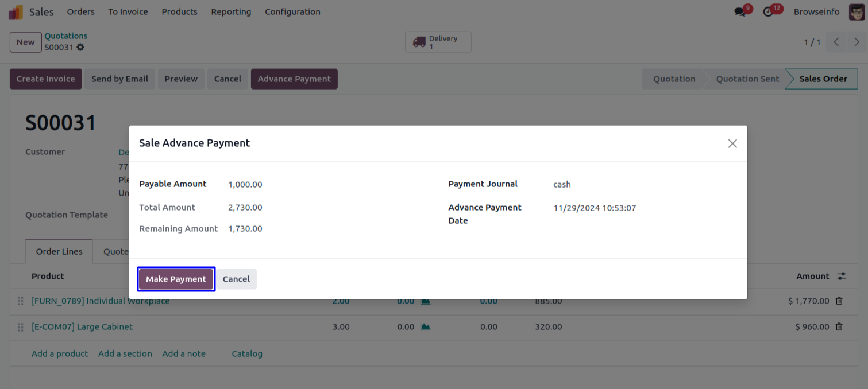Open column settings icon next to Amount

click(842, 277)
